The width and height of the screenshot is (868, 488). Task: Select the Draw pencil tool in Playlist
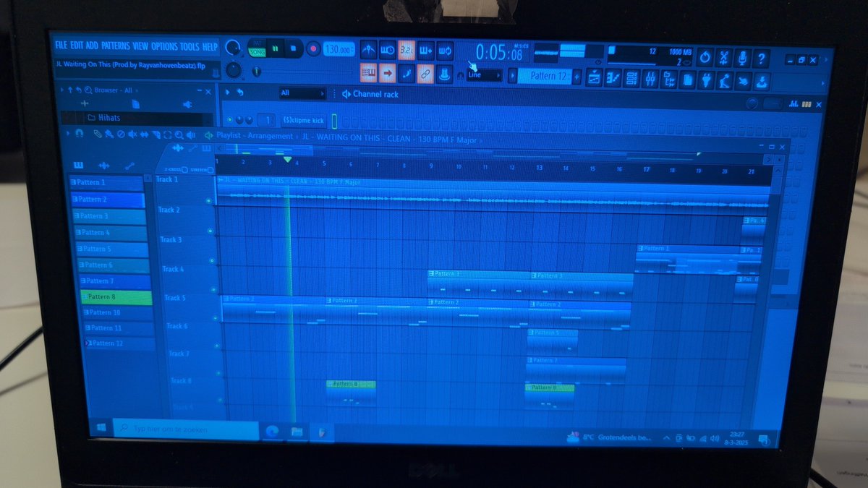[98, 134]
